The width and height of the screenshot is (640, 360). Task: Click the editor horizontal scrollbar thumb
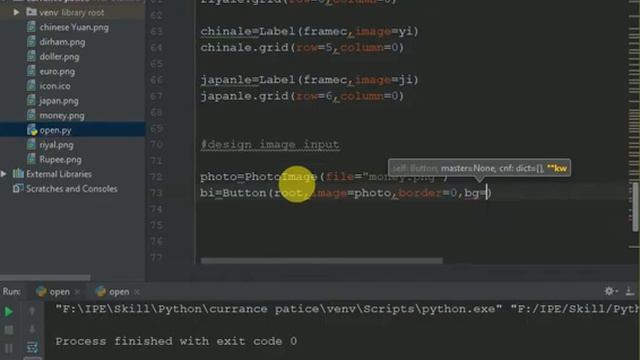coord(322,260)
